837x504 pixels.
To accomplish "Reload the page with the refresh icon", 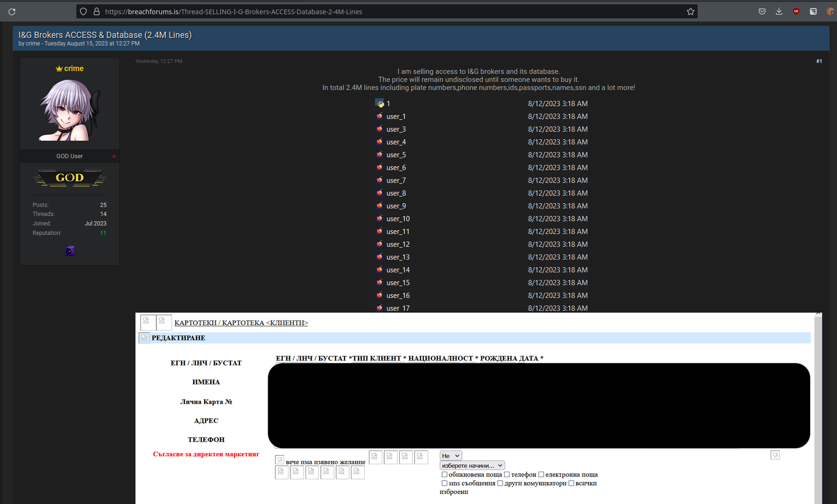I will coord(12,12).
